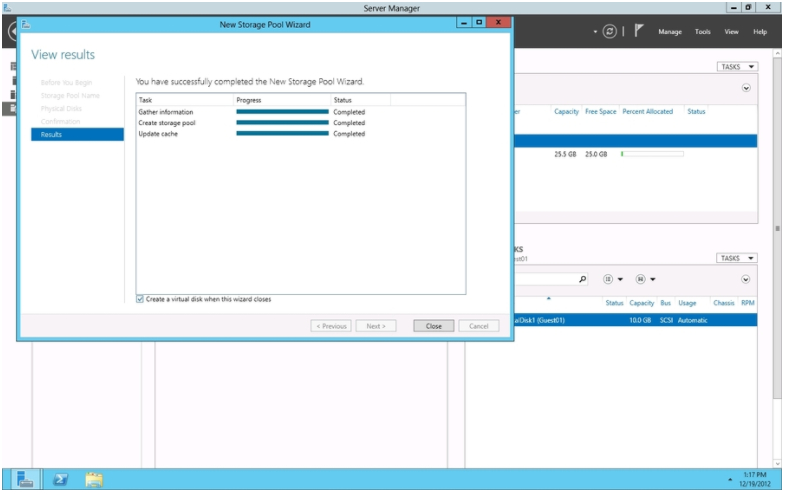Open the Manage menu

pos(670,32)
